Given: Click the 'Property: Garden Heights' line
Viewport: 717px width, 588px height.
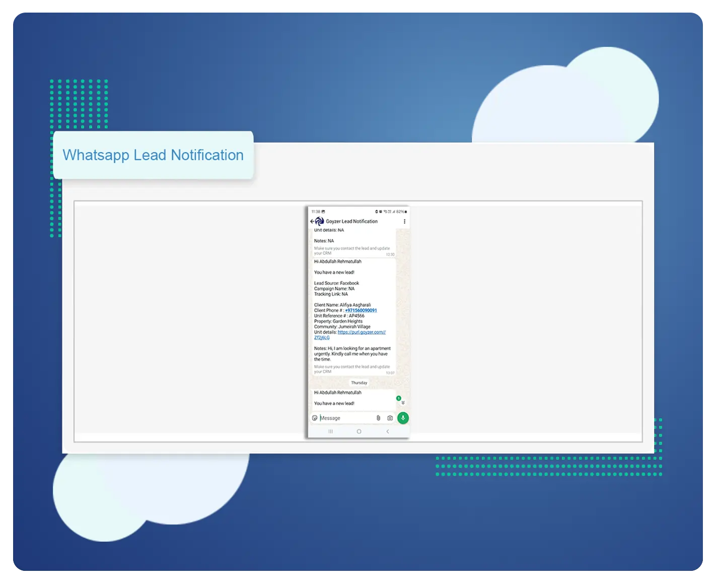Looking at the screenshot, I should pos(338,321).
